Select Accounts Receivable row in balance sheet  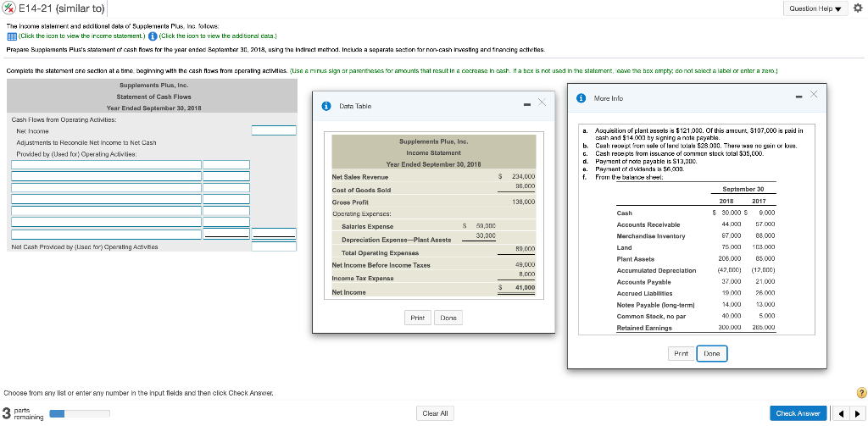648,224
